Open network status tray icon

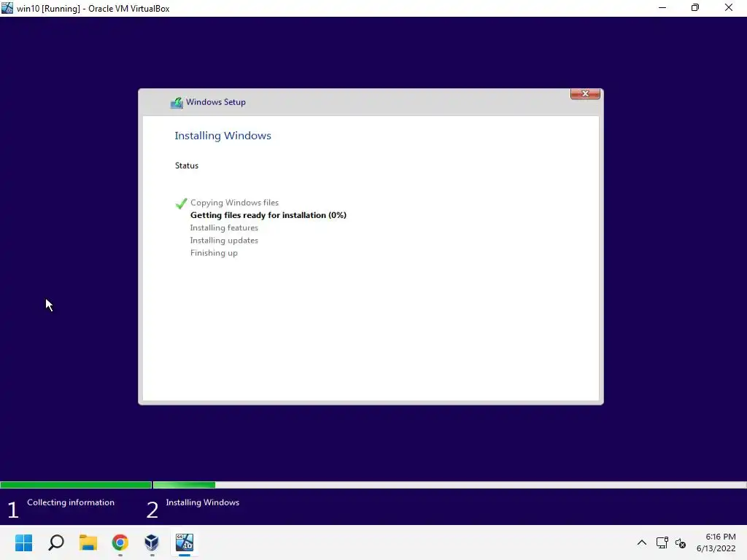pos(662,542)
